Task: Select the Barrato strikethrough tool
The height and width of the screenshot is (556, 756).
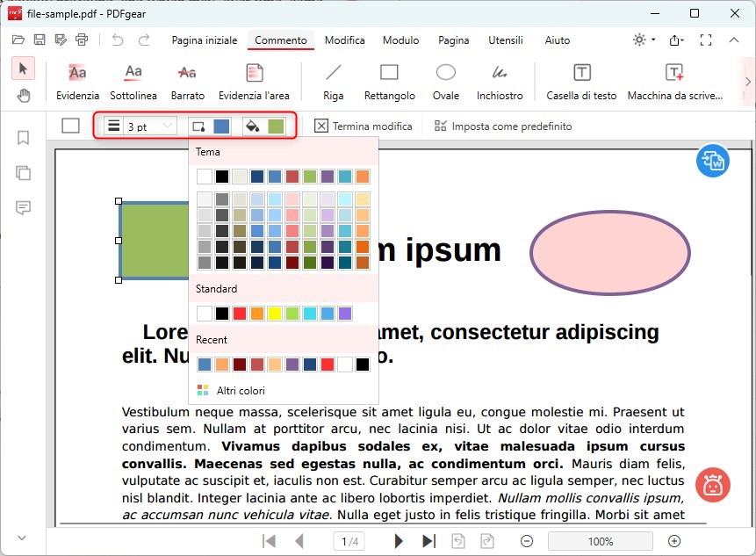Action: click(186, 80)
